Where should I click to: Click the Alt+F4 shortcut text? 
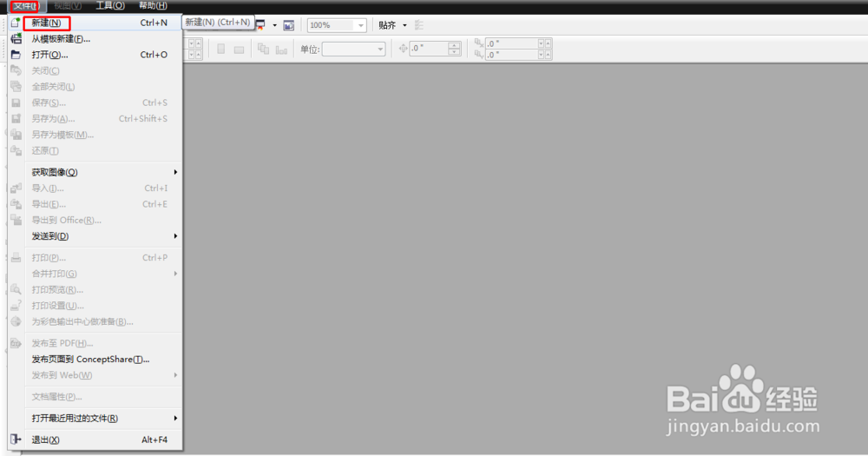click(x=155, y=439)
